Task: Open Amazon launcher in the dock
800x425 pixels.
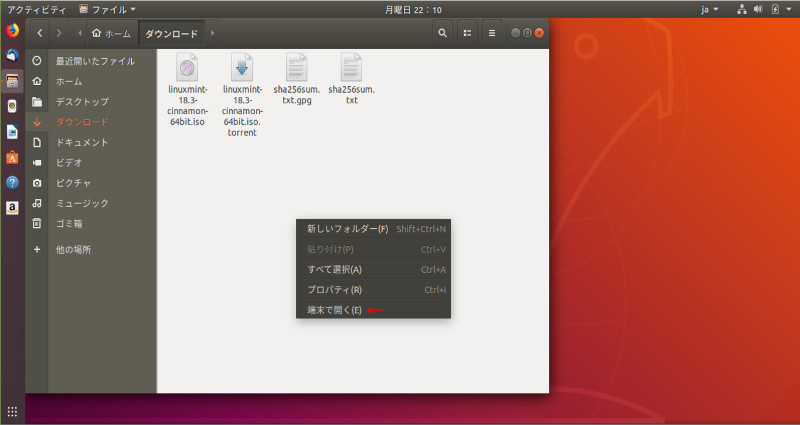Action: tap(12, 208)
